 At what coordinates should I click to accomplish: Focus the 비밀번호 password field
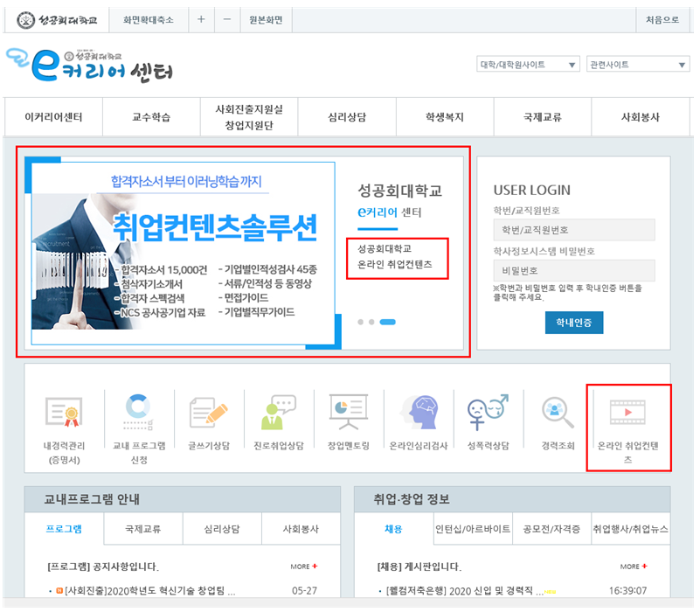[574, 271]
